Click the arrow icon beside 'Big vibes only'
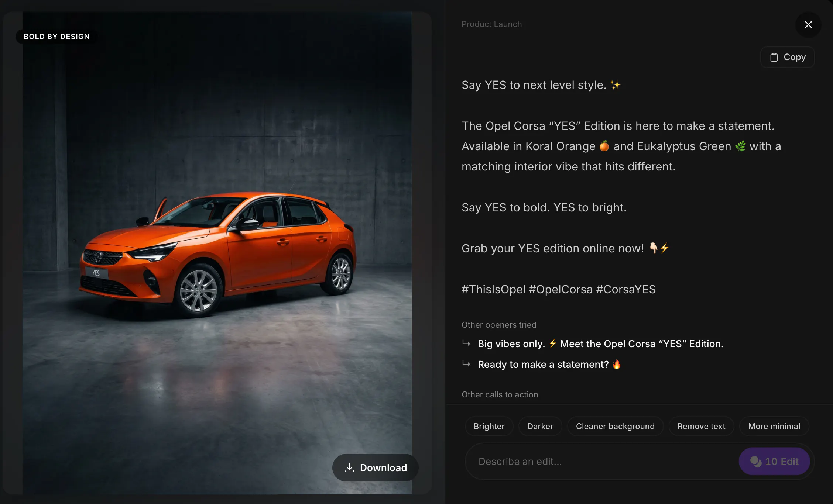Viewport: 833px width, 504px height. (466, 343)
